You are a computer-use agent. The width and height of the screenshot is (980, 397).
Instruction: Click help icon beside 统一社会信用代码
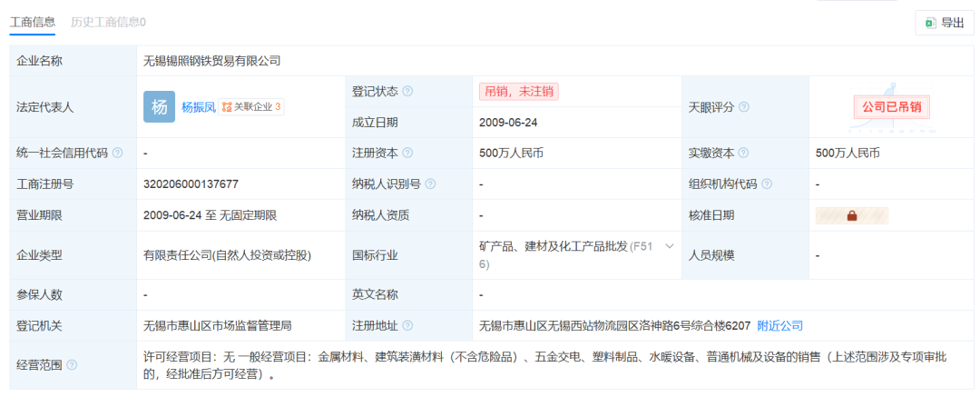(x=117, y=153)
